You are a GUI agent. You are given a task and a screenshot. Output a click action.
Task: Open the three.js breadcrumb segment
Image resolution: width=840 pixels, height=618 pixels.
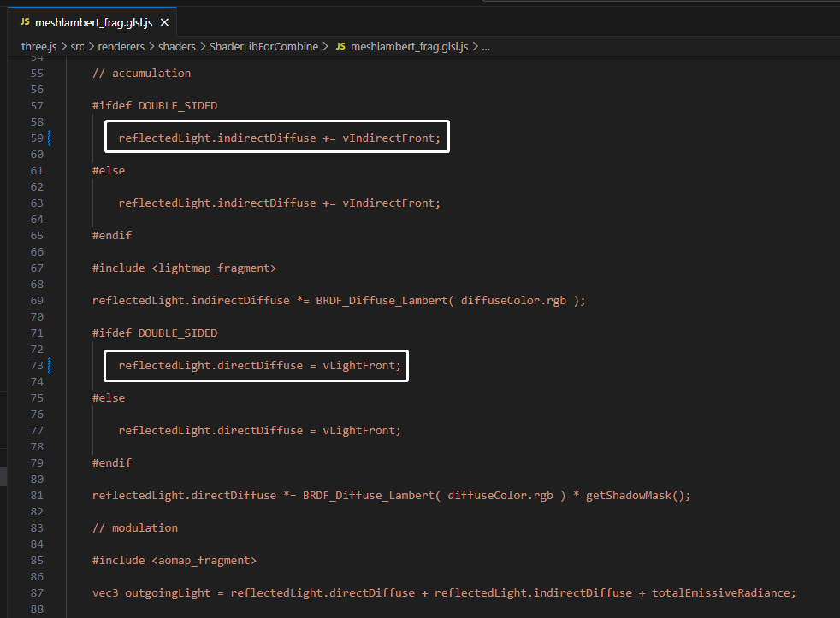coord(38,47)
